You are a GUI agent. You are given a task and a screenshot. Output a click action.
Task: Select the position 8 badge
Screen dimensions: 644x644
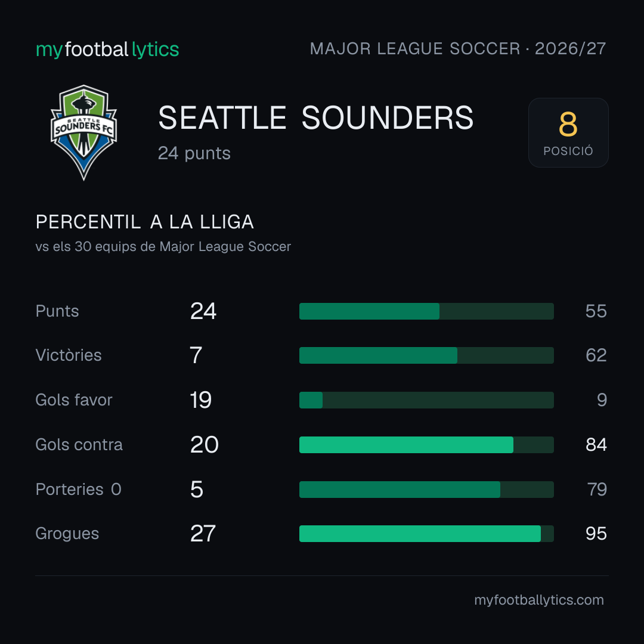(568, 132)
